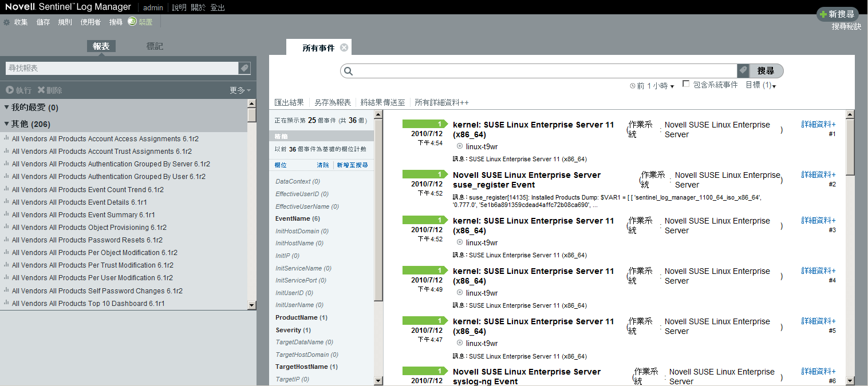Click the 執行 play icon
This screenshot has width=868, height=386.
click(9, 90)
